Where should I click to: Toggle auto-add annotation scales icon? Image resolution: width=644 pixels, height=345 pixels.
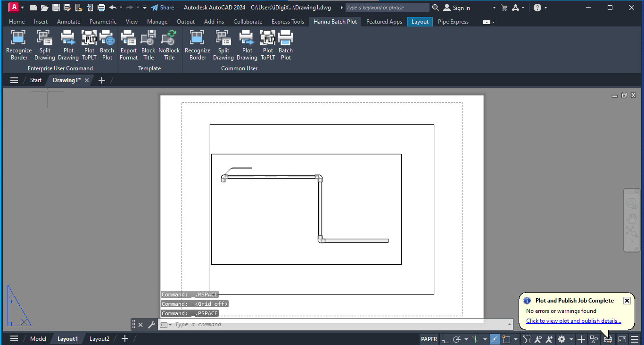[550, 339]
